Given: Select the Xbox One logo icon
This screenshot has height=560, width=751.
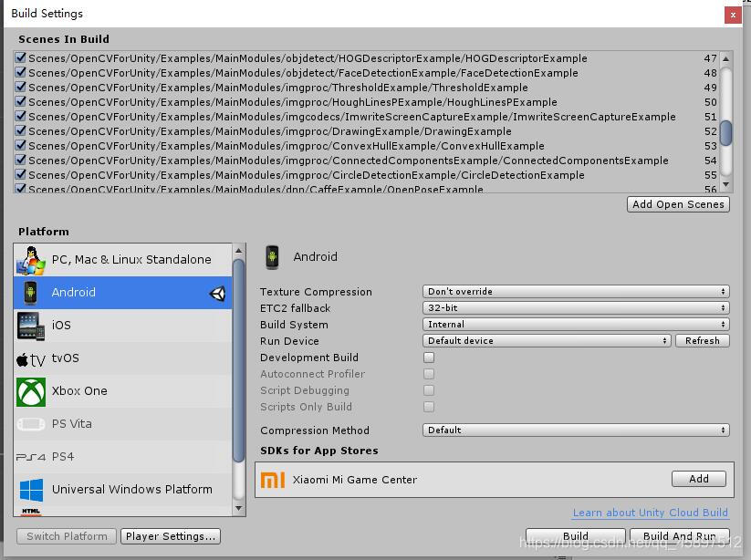Looking at the screenshot, I should pyautogui.click(x=31, y=391).
